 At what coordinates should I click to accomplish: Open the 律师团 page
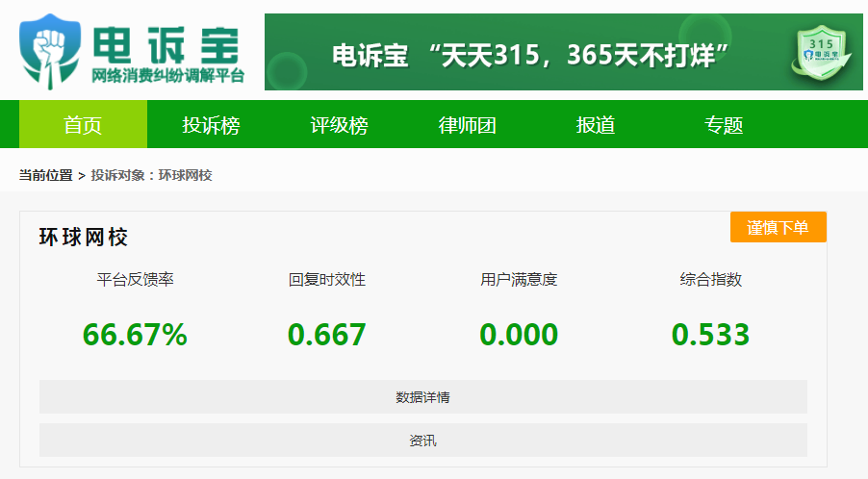point(468,125)
